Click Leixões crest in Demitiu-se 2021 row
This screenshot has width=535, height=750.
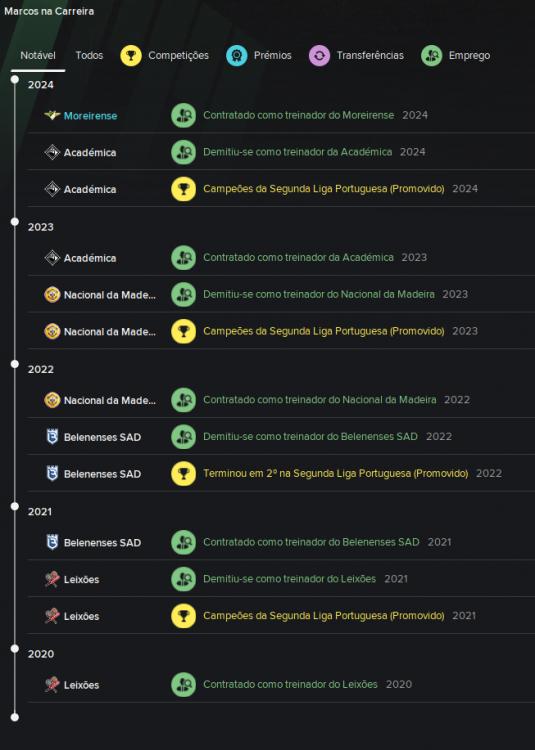(52, 579)
